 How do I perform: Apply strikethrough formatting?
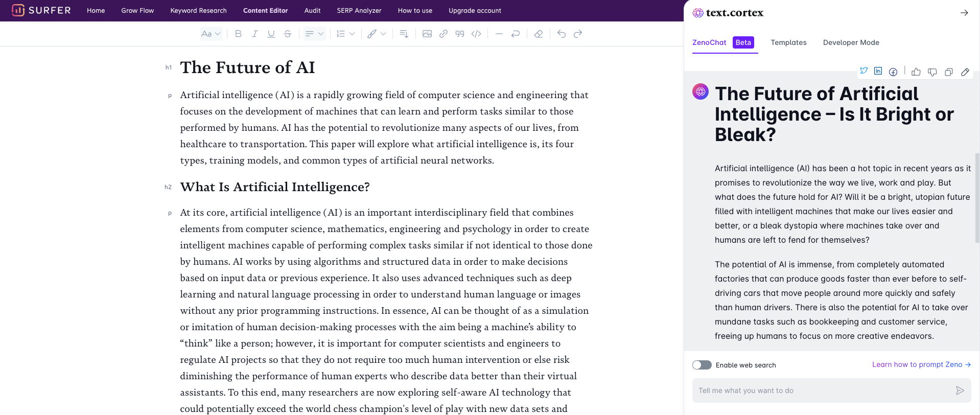pos(288,34)
